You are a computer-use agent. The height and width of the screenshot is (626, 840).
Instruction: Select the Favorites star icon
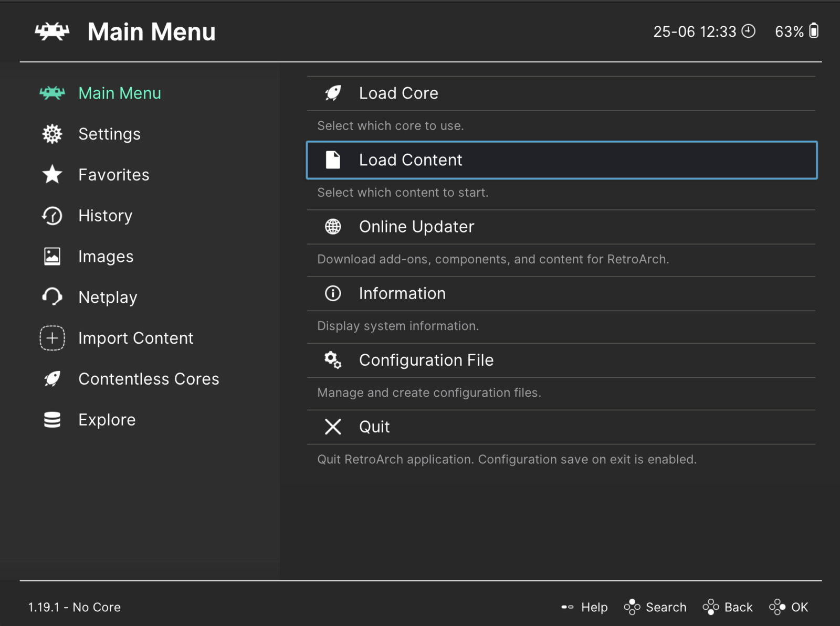click(x=51, y=175)
